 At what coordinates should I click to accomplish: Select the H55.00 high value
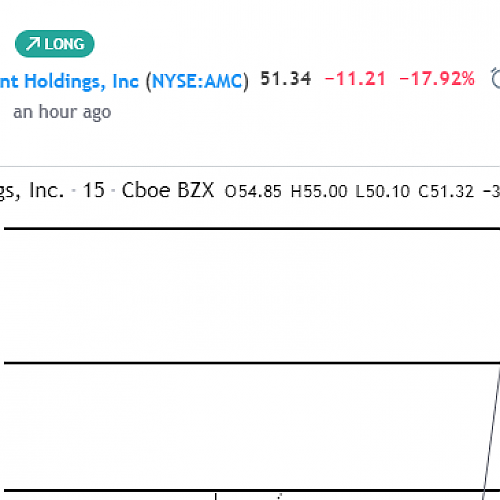point(319,191)
